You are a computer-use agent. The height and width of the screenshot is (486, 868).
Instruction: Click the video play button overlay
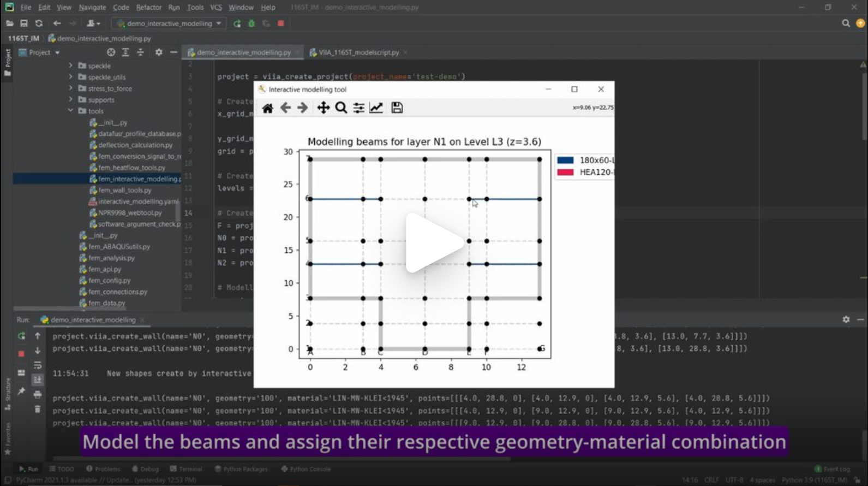coord(434,243)
